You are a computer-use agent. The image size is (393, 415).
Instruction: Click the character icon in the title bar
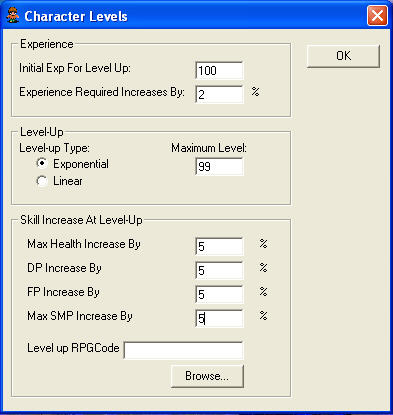(13, 16)
